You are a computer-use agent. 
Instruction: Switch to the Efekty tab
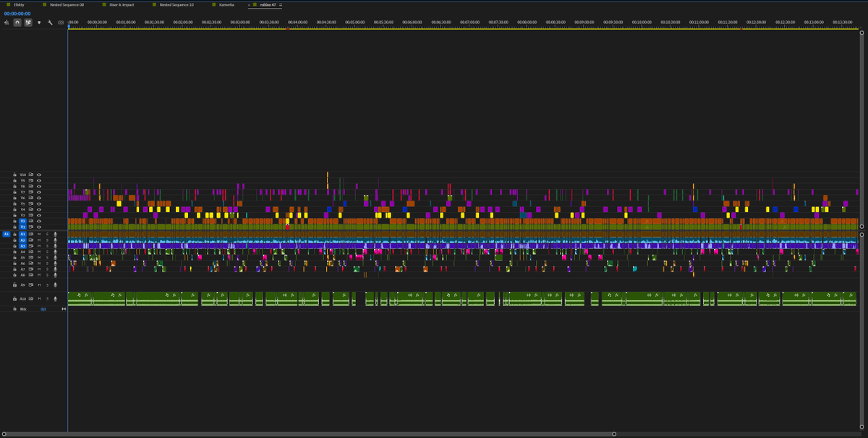(19, 4)
